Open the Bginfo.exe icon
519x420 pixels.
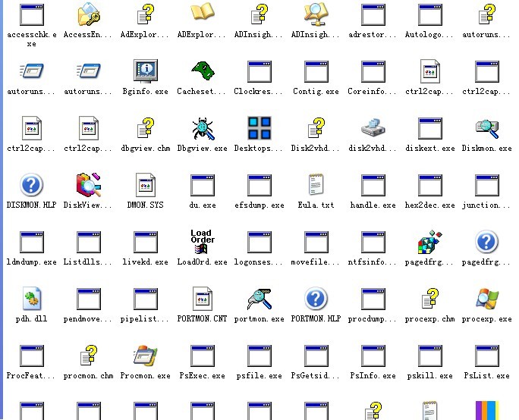[x=145, y=72]
